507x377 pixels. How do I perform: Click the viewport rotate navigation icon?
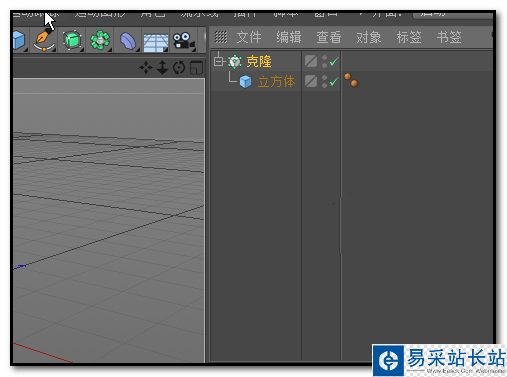[179, 68]
